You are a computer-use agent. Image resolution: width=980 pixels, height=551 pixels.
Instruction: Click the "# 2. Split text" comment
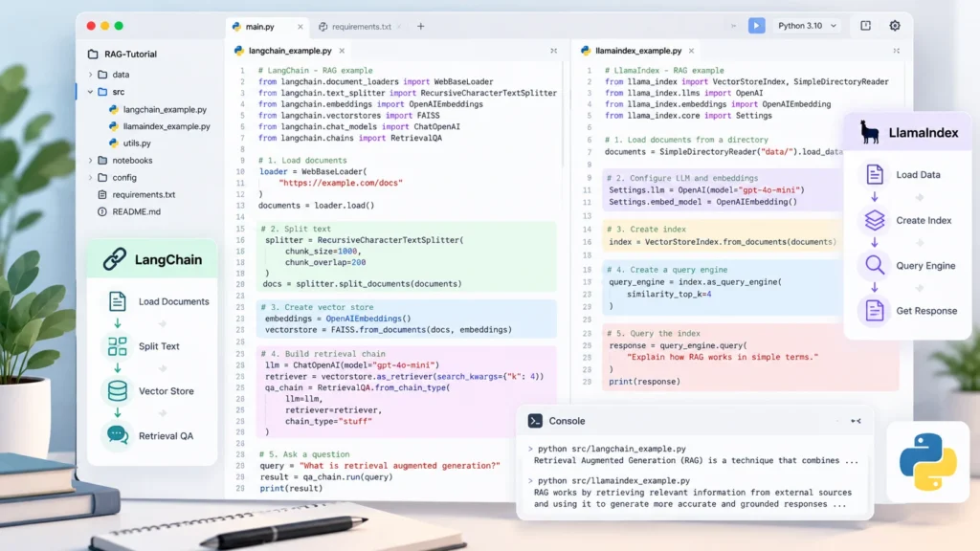[x=297, y=229]
